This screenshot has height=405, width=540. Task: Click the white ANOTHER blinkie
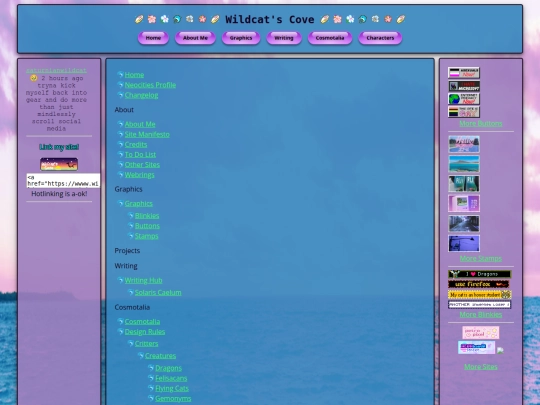479,304
